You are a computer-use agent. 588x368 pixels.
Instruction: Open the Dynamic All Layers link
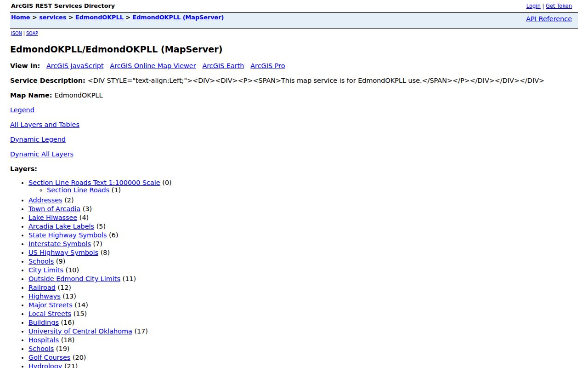click(x=42, y=154)
